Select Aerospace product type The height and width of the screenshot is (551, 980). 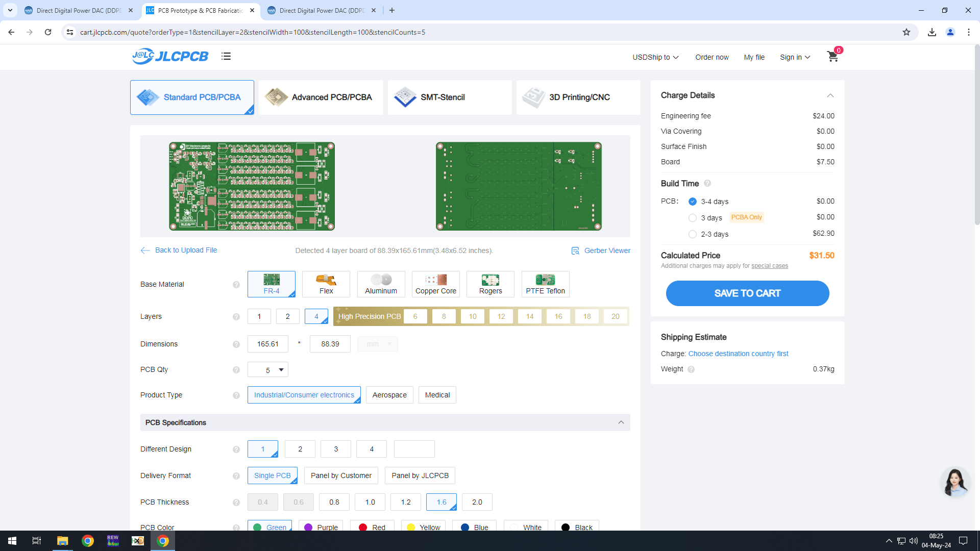point(389,395)
